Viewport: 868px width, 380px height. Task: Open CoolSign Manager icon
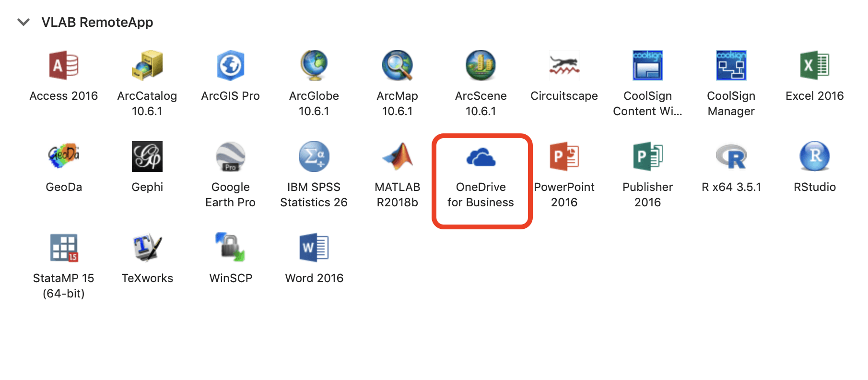coord(731,65)
